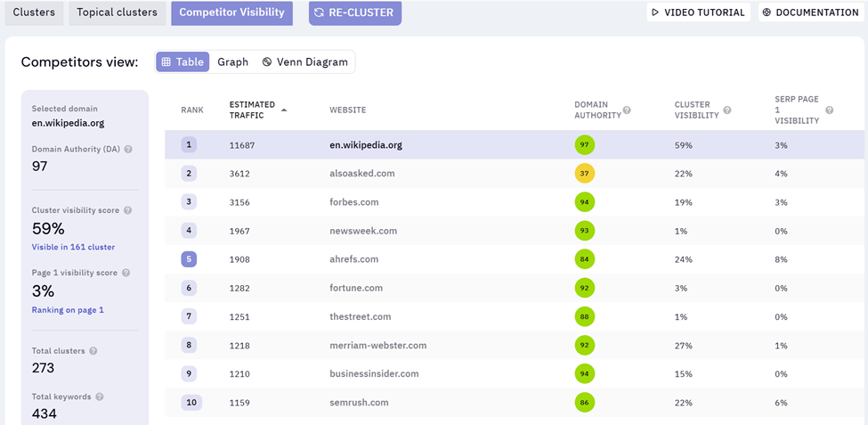The image size is (868, 425).
Task: Click estimated traffic value 3612
Action: point(239,174)
